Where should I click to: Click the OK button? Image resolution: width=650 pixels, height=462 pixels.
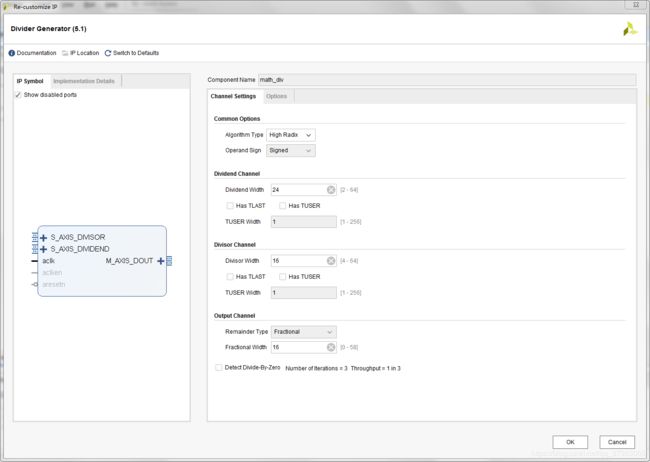tap(570, 442)
